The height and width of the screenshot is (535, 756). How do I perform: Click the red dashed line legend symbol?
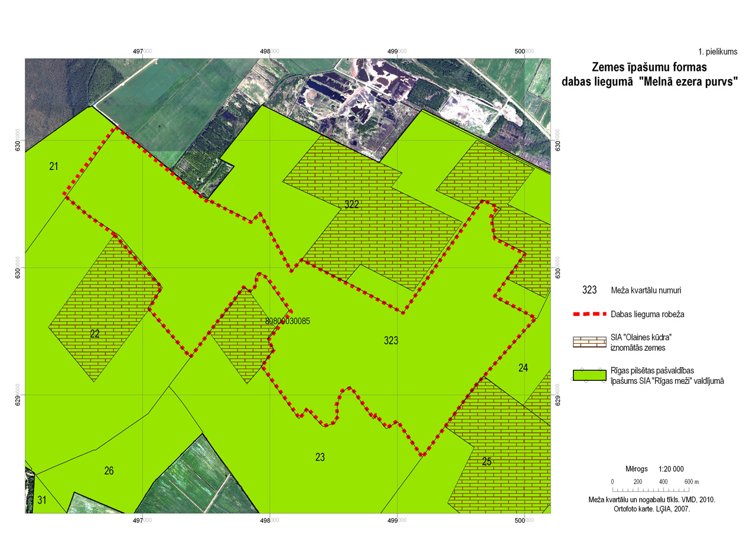pyautogui.click(x=589, y=314)
